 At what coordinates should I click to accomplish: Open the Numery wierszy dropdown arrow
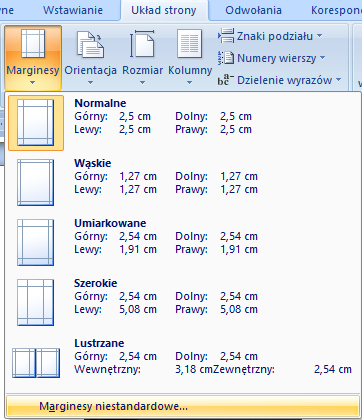(x=322, y=58)
